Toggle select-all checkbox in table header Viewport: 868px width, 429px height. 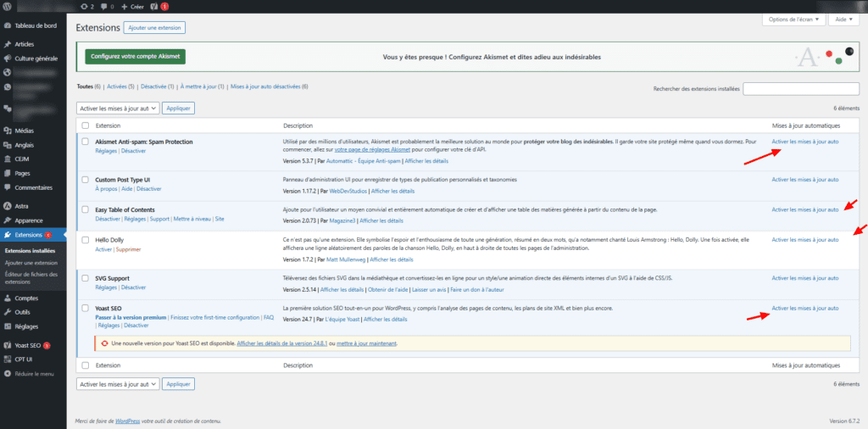86,125
